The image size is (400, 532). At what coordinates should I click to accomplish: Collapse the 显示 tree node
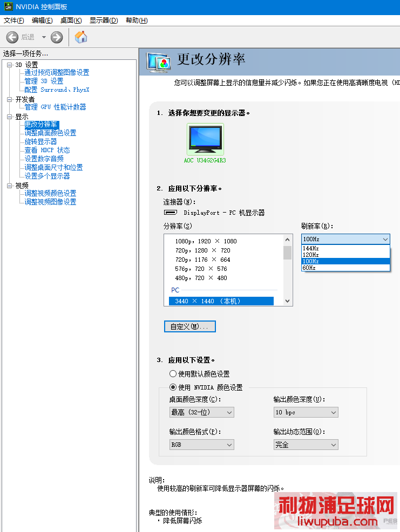[10, 117]
